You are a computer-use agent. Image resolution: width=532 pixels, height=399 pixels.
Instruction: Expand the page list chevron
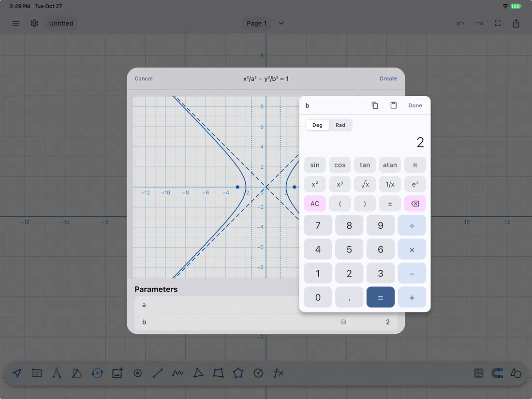(281, 23)
